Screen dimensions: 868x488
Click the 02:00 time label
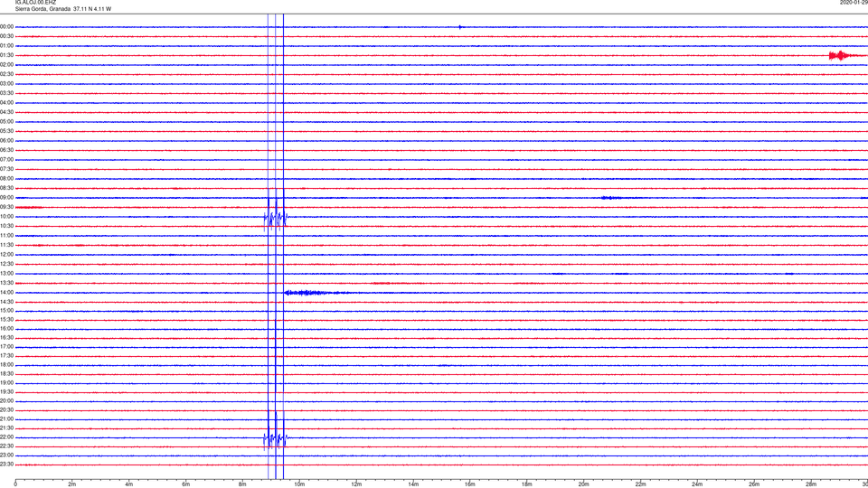pyautogui.click(x=6, y=65)
